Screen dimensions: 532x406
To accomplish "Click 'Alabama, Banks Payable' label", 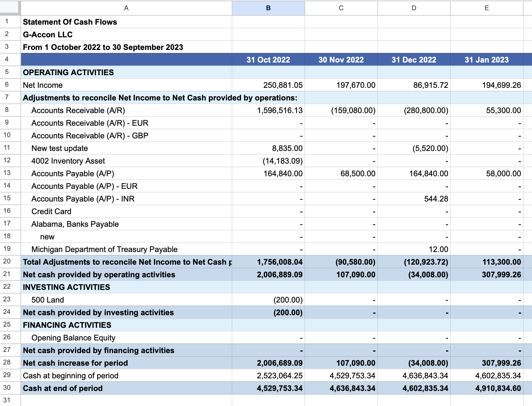I will pyautogui.click(x=75, y=224).
